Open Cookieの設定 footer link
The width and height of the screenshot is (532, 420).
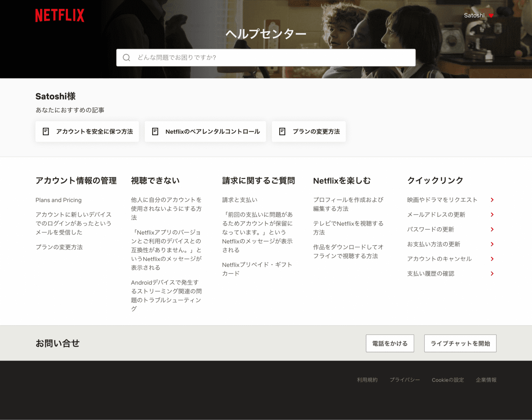click(x=448, y=380)
